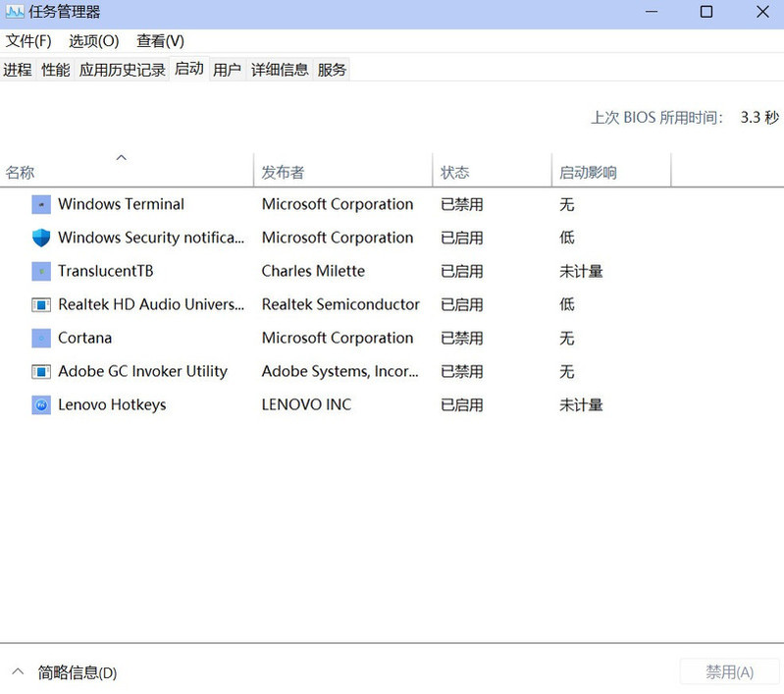The height and width of the screenshot is (694, 784).
Task: Sort by the 启动影响 column header
Action: click(588, 173)
